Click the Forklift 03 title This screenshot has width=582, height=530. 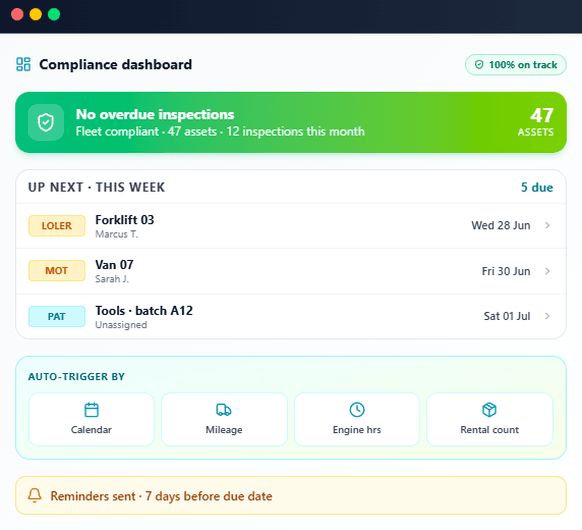coord(125,220)
